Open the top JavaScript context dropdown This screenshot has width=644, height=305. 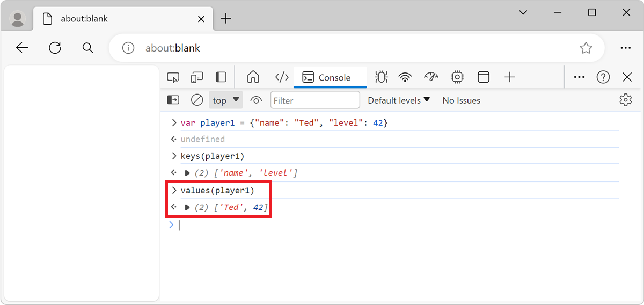pos(226,100)
